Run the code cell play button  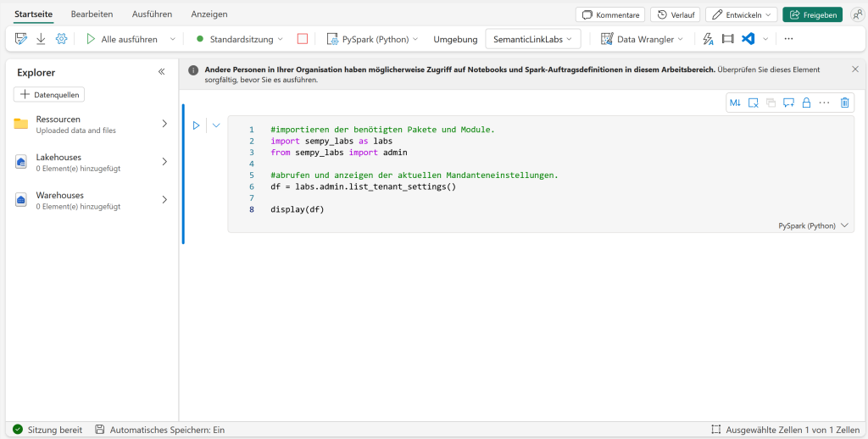[x=196, y=125]
